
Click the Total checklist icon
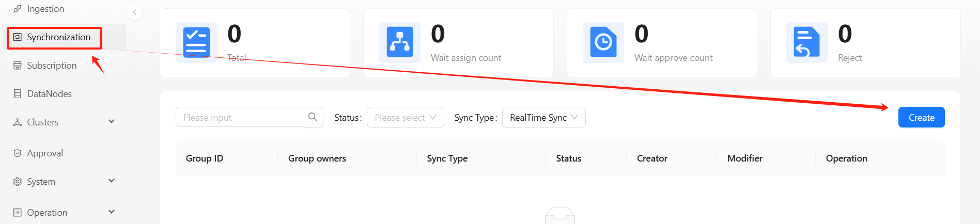196,42
